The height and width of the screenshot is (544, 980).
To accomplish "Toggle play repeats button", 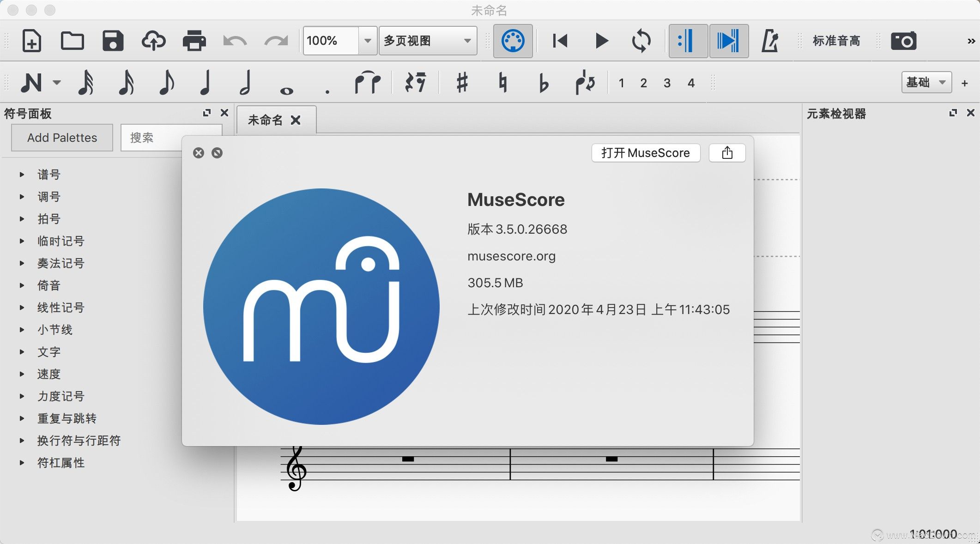I will (x=688, y=41).
